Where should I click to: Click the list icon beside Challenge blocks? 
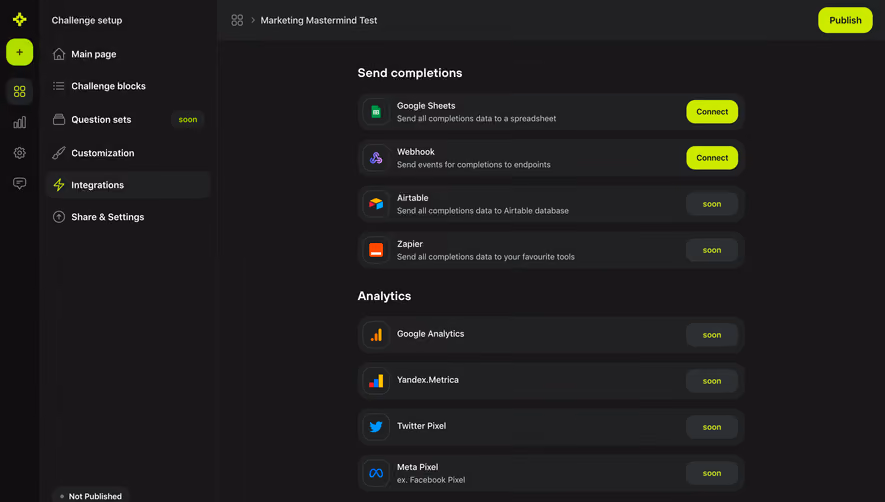(x=59, y=86)
